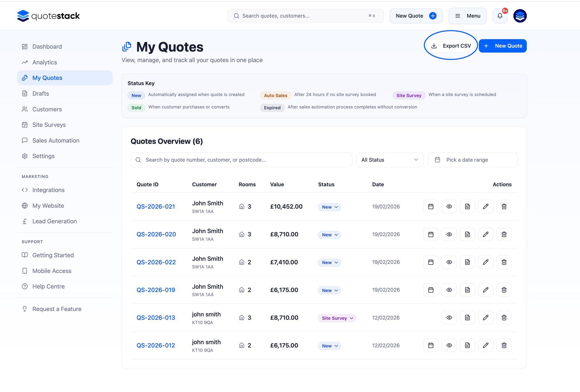Go to Site Surveys in sidebar

pyautogui.click(x=49, y=125)
